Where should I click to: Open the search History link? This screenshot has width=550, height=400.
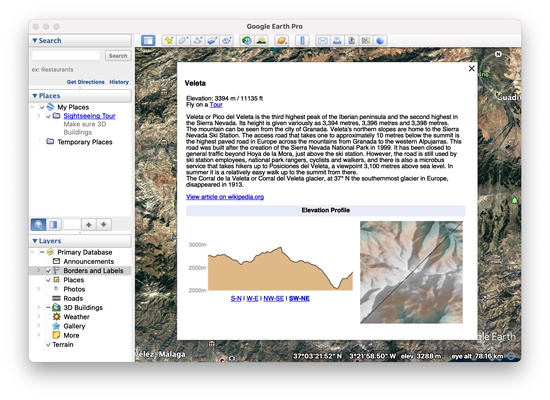(119, 82)
